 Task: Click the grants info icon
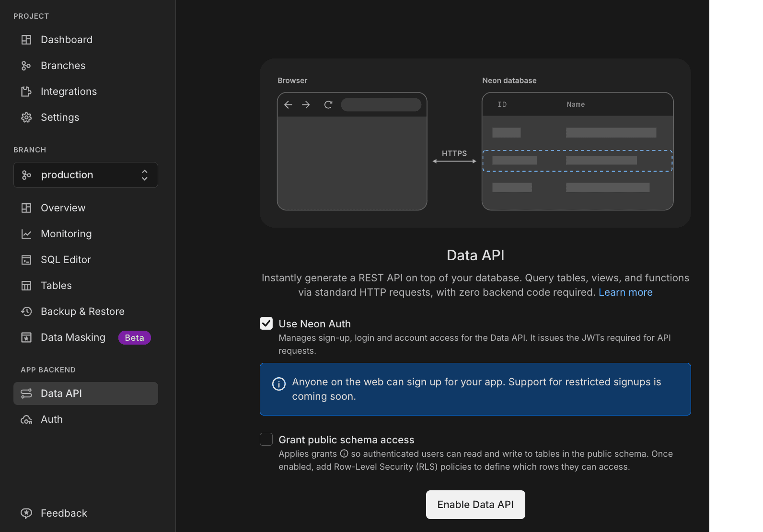tap(344, 453)
